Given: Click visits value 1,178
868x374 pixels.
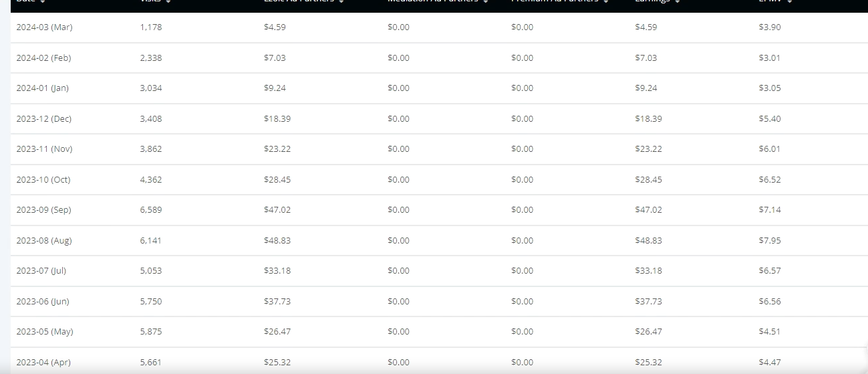Looking at the screenshot, I should tap(151, 27).
